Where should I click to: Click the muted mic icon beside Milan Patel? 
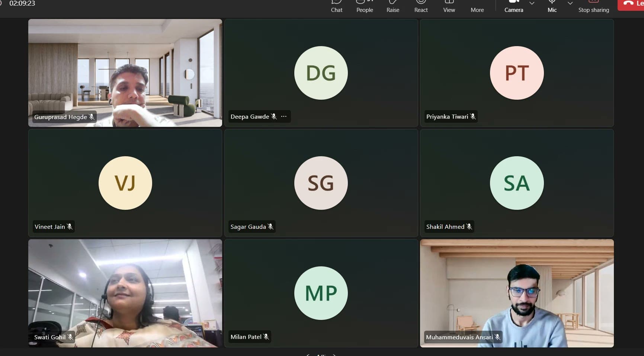point(266,337)
